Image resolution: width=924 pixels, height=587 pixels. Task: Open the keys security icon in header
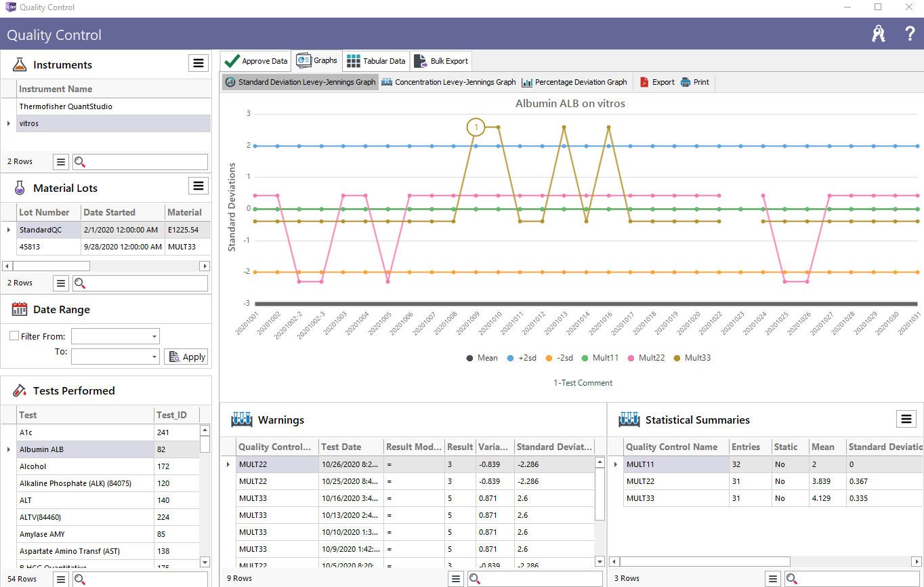[879, 35]
